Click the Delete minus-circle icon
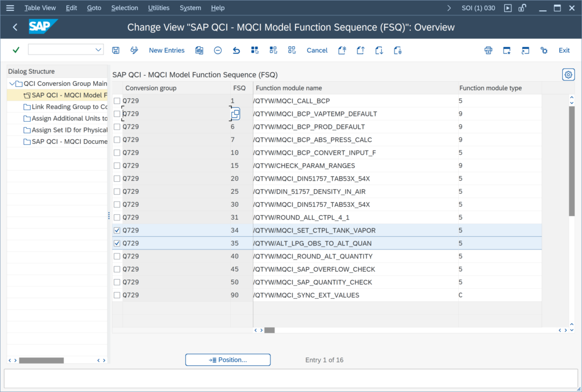 pyautogui.click(x=218, y=51)
